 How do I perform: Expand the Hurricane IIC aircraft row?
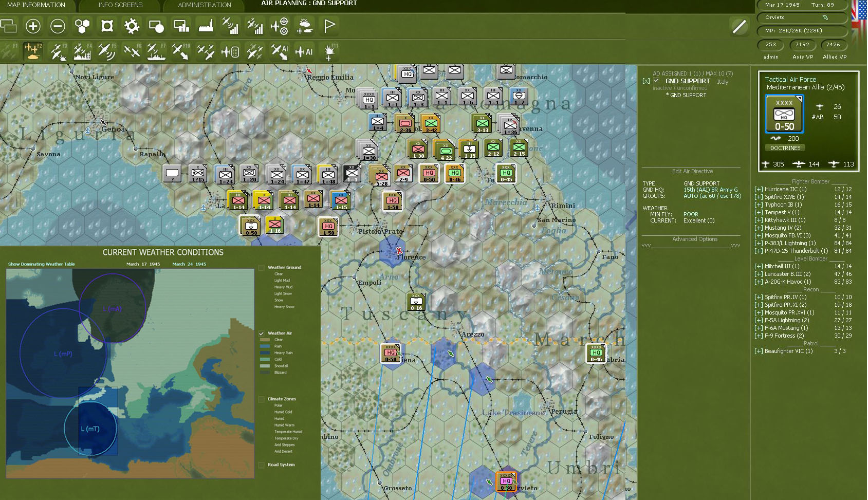[x=759, y=190]
